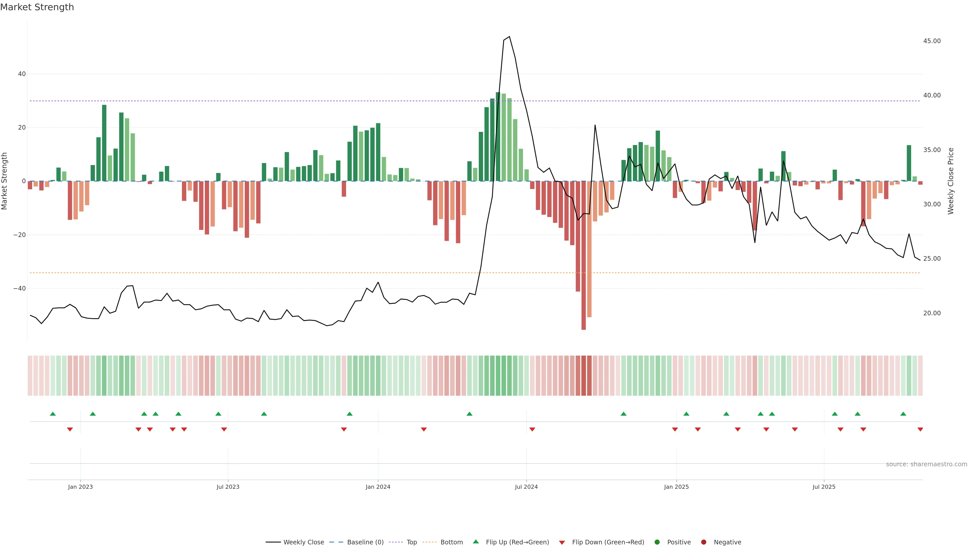This screenshot has height=551, width=980.
Task: Click the first red flip-down triangle marker on the left
Action: [70, 429]
